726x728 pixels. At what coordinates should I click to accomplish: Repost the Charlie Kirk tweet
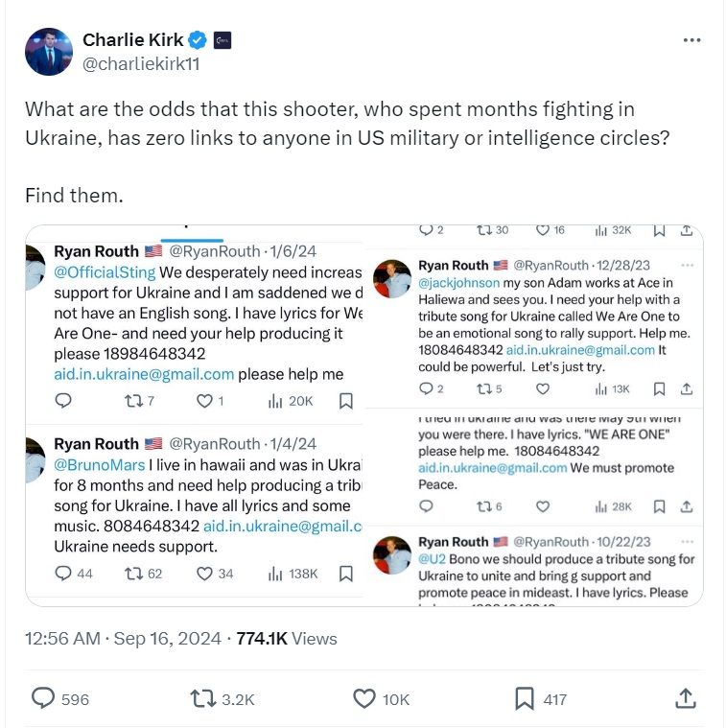[x=203, y=698]
